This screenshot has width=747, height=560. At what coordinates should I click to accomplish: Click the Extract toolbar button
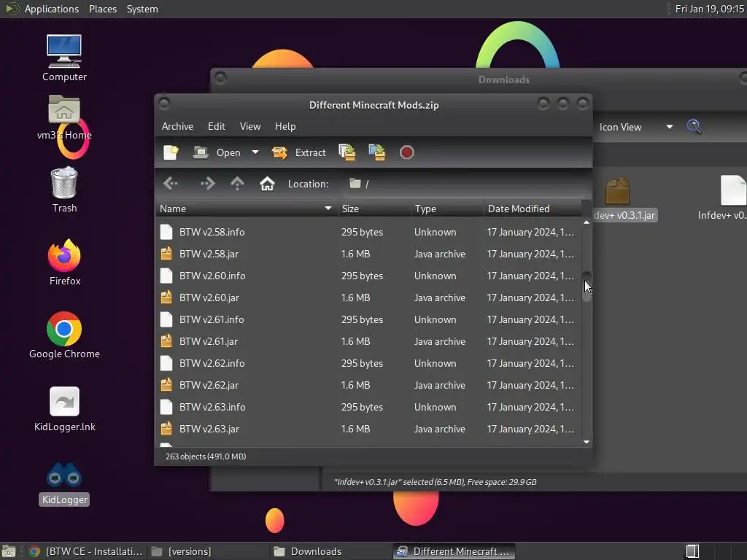point(298,152)
